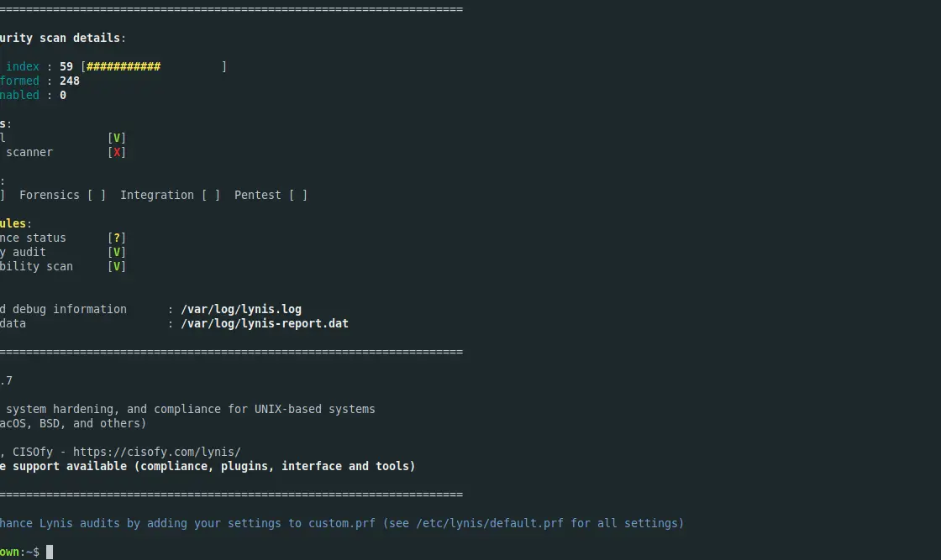Viewport: 941px width, 560px height.
Task: Click the /var/log/lynis.log file path
Action: click(241, 309)
